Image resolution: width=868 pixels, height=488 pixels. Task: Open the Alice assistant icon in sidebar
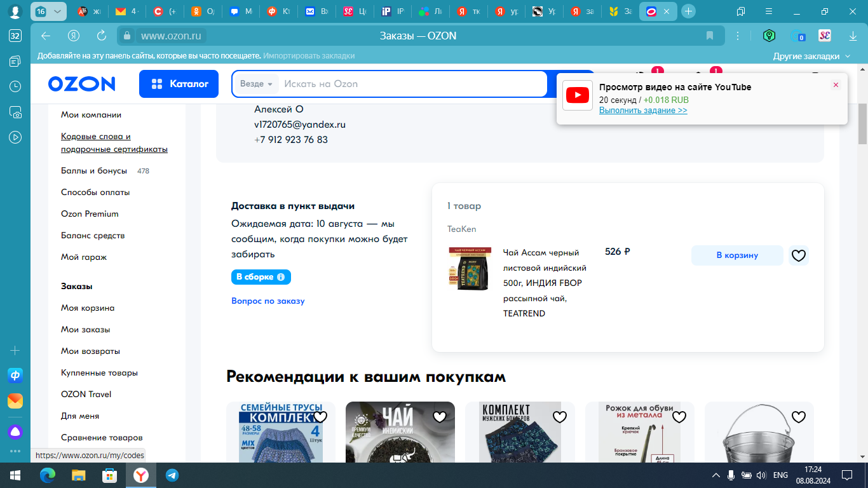point(15,432)
